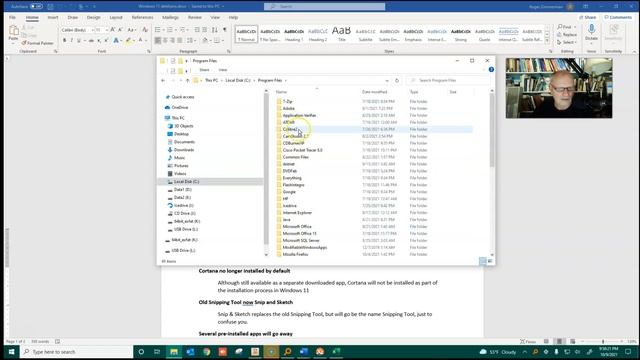Image resolution: width=640 pixels, height=360 pixels.
Task: Click the Decrease Indent icon
Action: pyautogui.click(x=197, y=30)
